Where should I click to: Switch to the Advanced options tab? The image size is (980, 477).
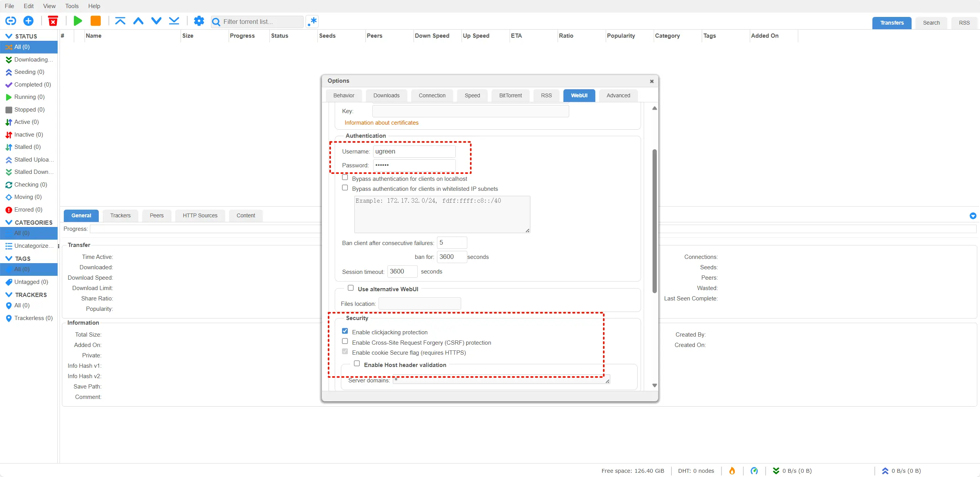[x=618, y=95]
